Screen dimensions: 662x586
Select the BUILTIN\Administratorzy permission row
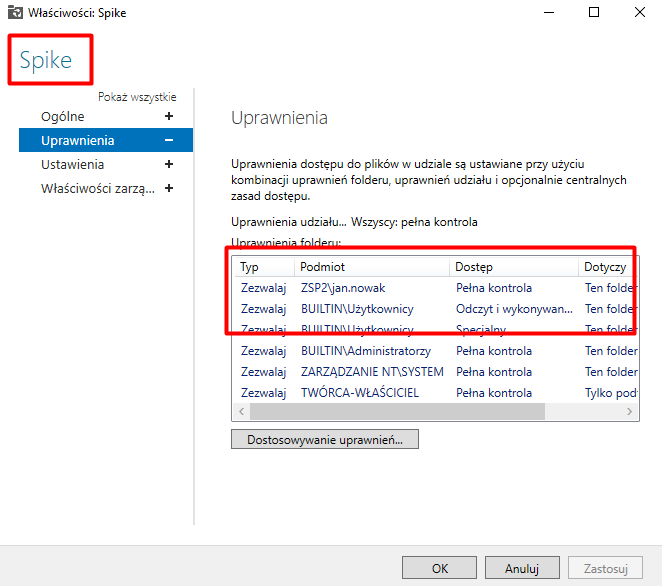[365, 351]
